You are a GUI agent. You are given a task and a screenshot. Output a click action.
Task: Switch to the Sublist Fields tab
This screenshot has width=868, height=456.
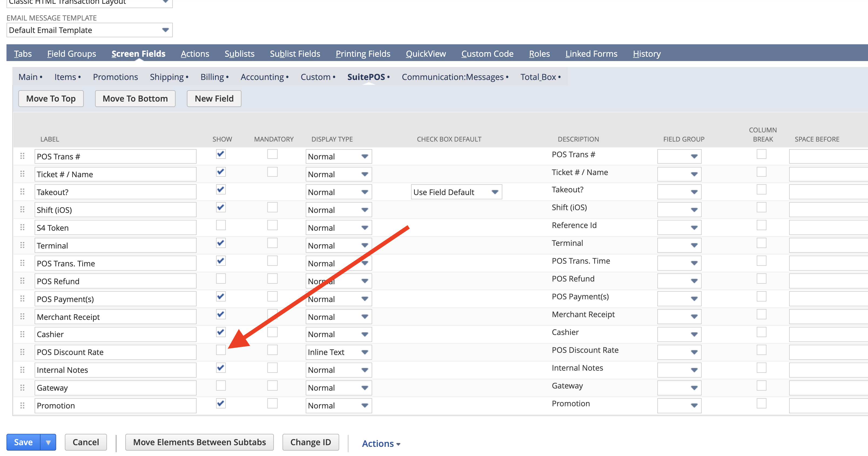point(295,53)
